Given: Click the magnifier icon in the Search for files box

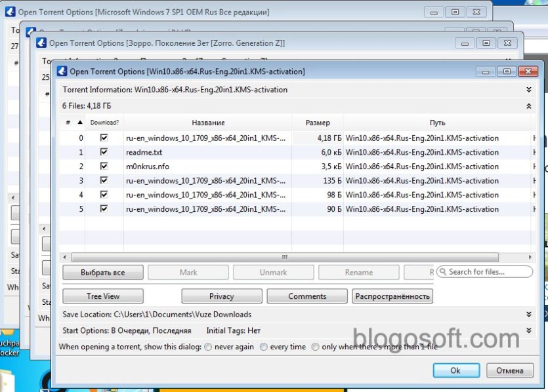Looking at the screenshot, I should tap(442, 271).
